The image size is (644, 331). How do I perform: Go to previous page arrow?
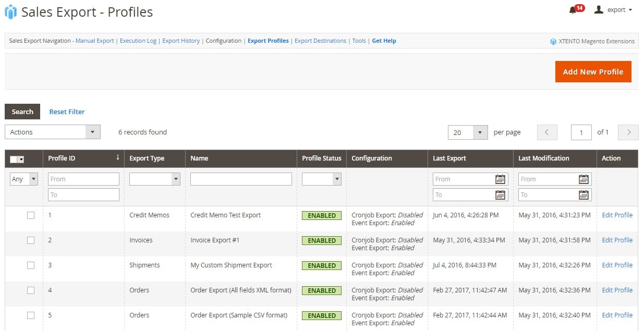pyautogui.click(x=547, y=132)
